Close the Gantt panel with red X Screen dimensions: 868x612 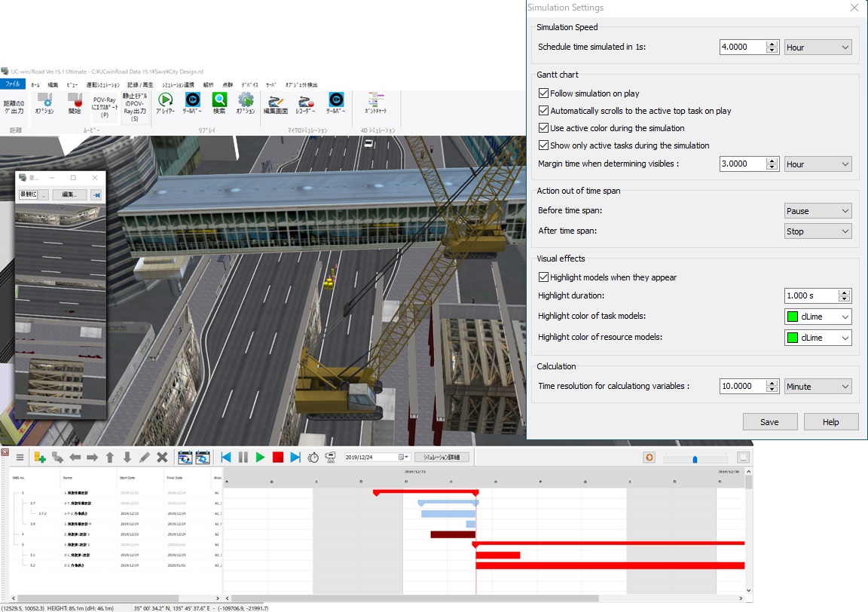click(5, 452)
